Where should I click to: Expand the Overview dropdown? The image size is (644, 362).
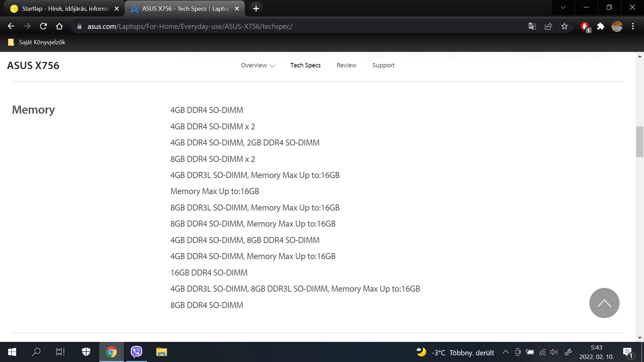click(258, 65)
